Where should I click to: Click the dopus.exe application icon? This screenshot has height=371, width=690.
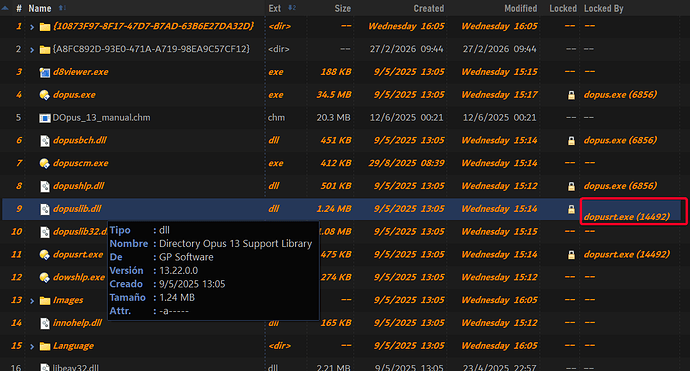tap(44, 95)
